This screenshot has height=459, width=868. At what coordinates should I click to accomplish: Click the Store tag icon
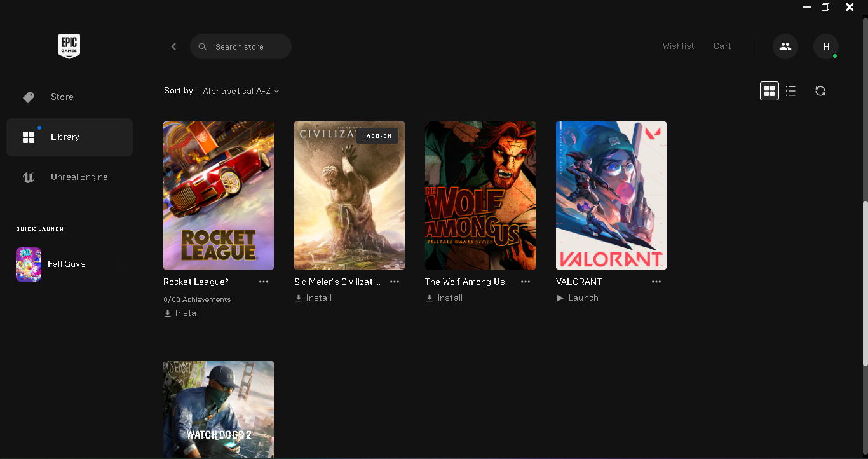[29, 97]
